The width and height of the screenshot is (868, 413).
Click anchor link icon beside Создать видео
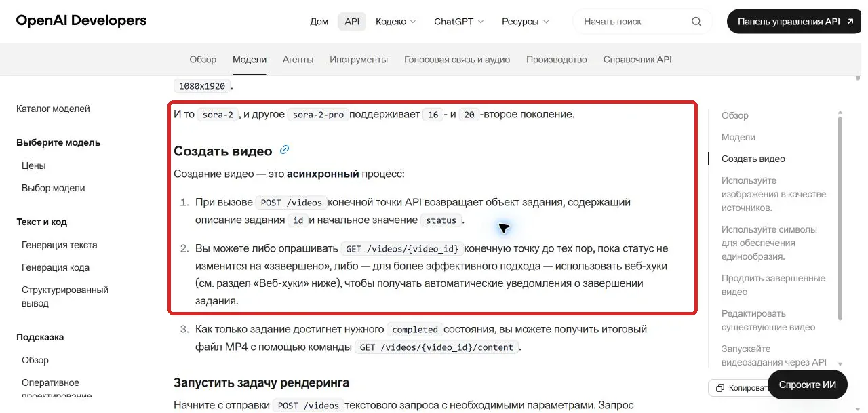point(285,150)
